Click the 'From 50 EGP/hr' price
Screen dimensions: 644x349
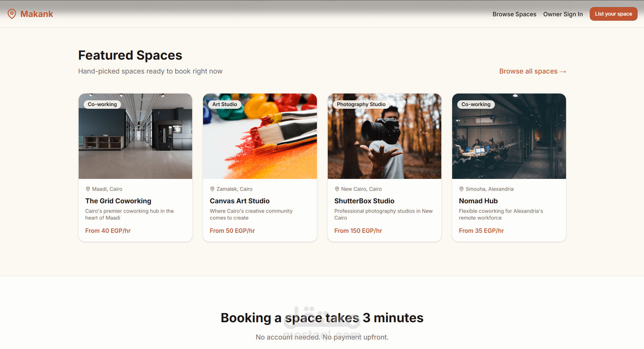[232, 231]
